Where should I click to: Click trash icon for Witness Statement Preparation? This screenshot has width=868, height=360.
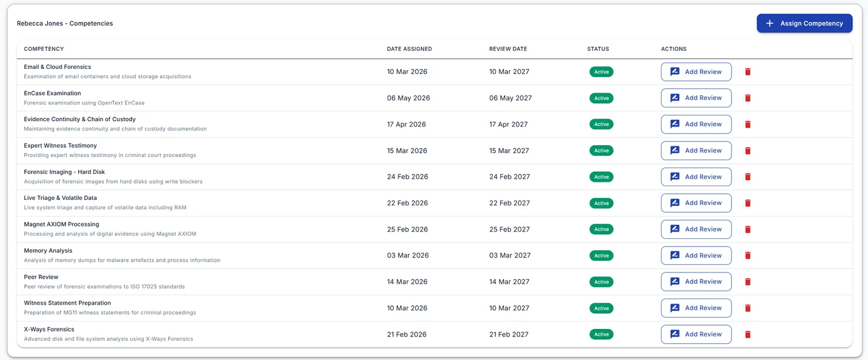pos(747,308)
